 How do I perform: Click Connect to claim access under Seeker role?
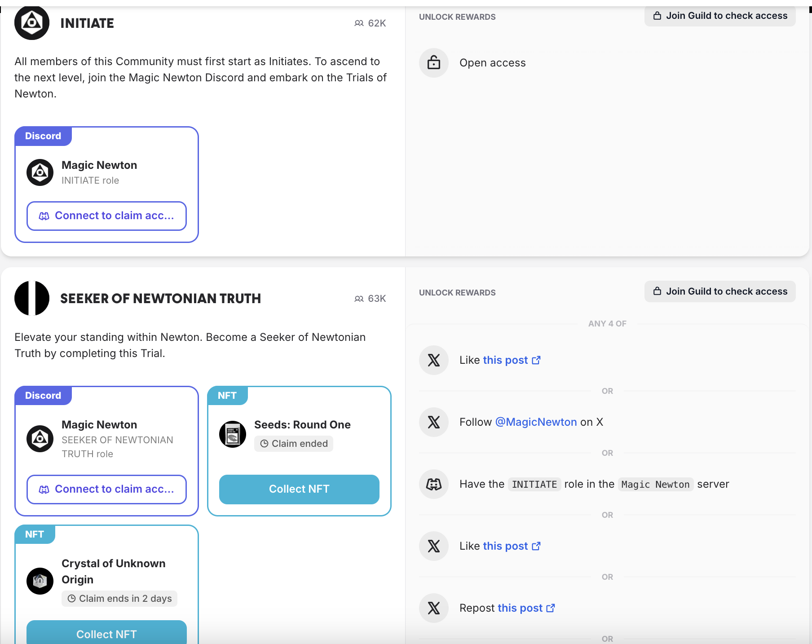coord(106,490)
